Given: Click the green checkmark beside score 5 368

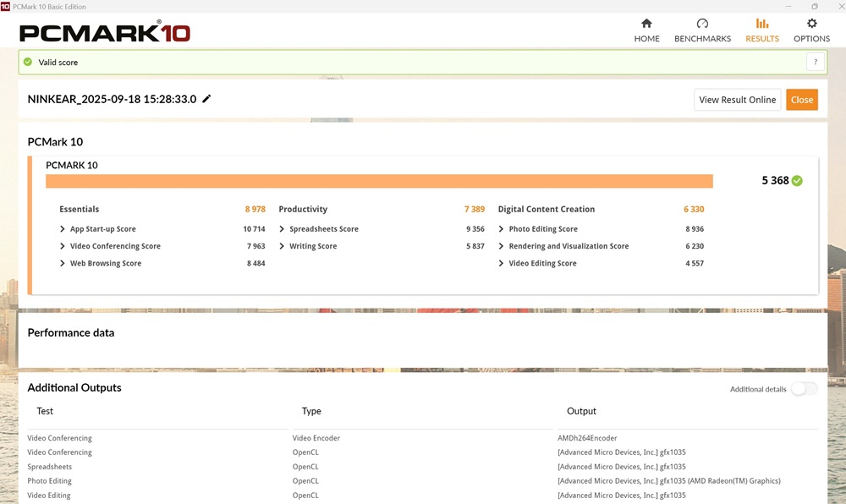Looking at the screenshot, I should (x=797, y=181).
